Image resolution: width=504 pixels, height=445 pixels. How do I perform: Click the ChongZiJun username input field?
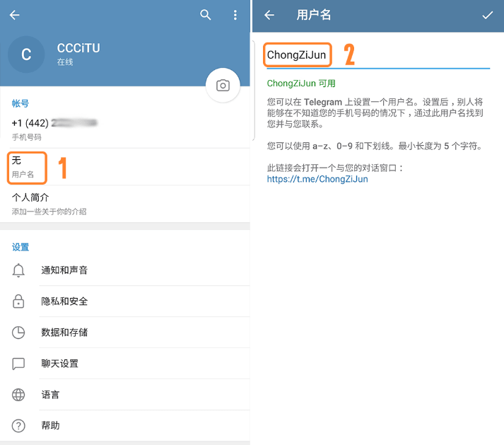(x=378, y=55)
